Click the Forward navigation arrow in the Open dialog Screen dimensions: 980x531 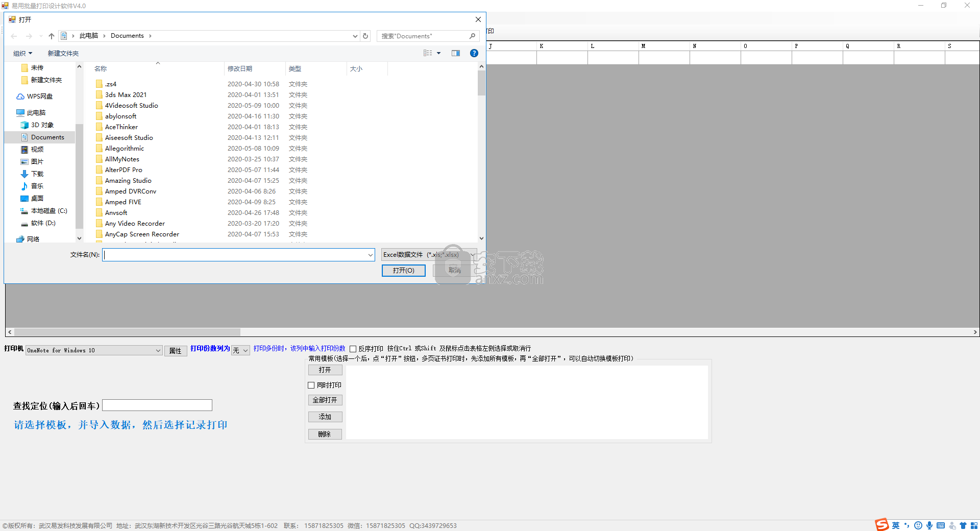click(29, 36)
